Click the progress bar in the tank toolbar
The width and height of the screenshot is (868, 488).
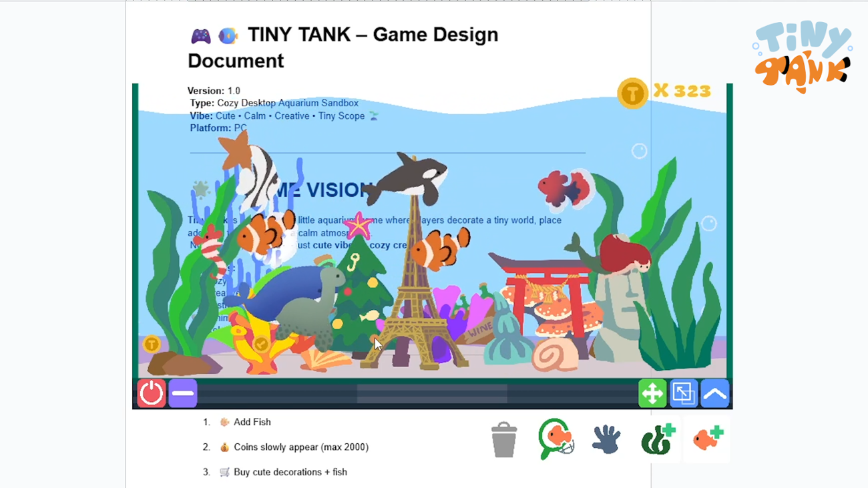(431, 393)
